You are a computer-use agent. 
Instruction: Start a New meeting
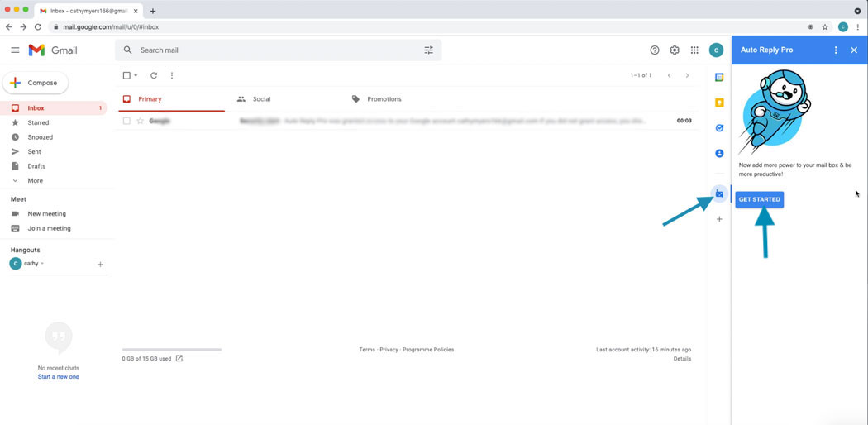click(46, 213)
